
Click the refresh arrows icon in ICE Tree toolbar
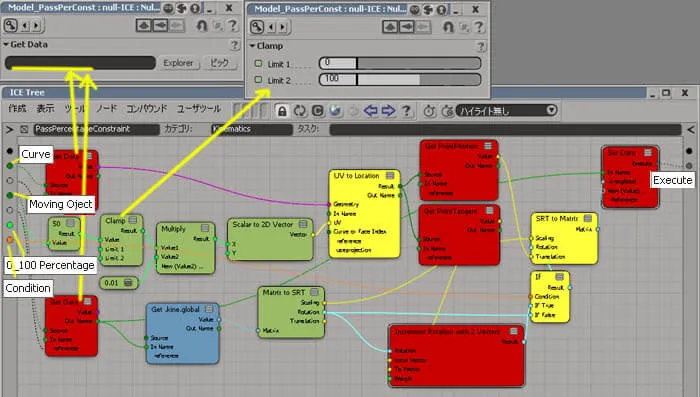[300, 111]
